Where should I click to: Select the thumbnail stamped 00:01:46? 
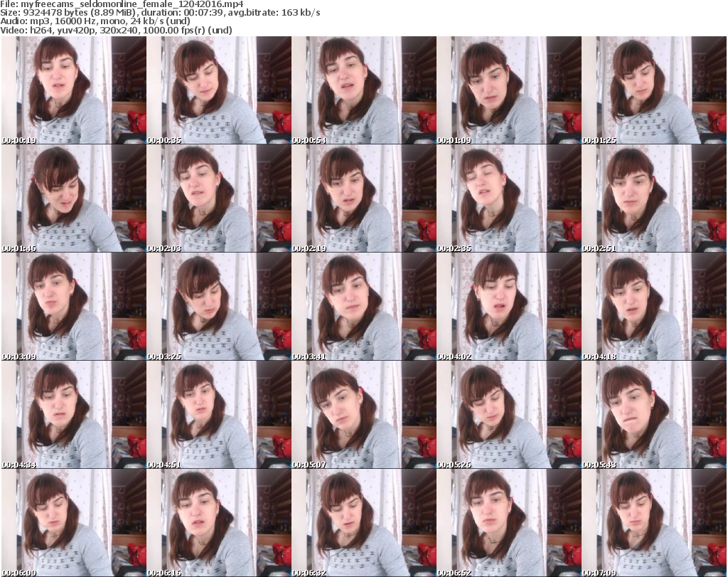[74, 198]
